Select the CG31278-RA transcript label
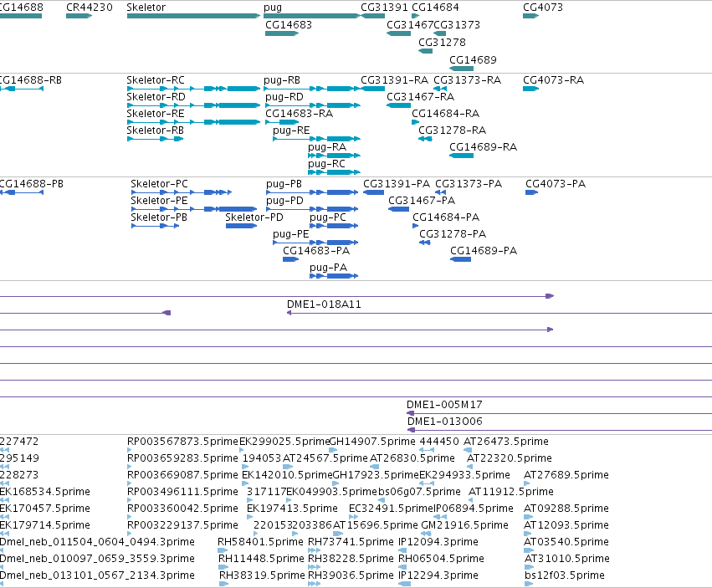Screen dimensions: 712x588 [x=453, y=130]
